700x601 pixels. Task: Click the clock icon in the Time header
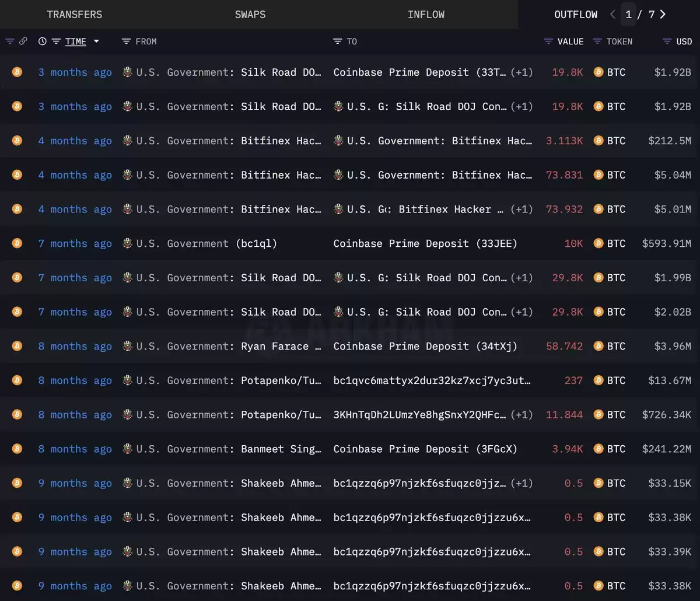point(43,41)
